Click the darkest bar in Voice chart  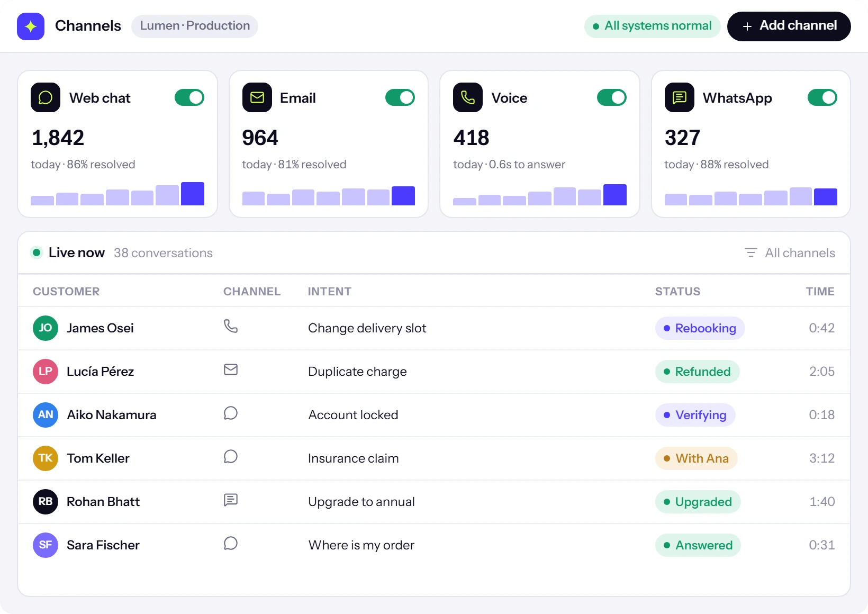pyautogui.click(x=615, y=195)
